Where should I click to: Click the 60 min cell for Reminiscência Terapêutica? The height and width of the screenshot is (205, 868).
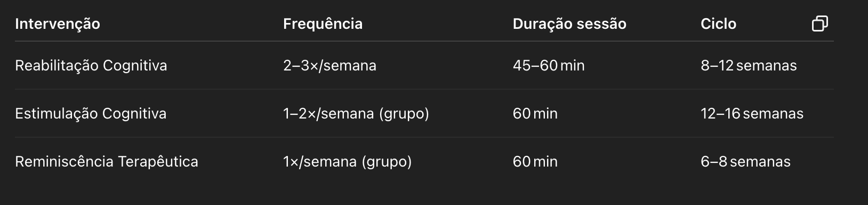click(x=535, y=162)
